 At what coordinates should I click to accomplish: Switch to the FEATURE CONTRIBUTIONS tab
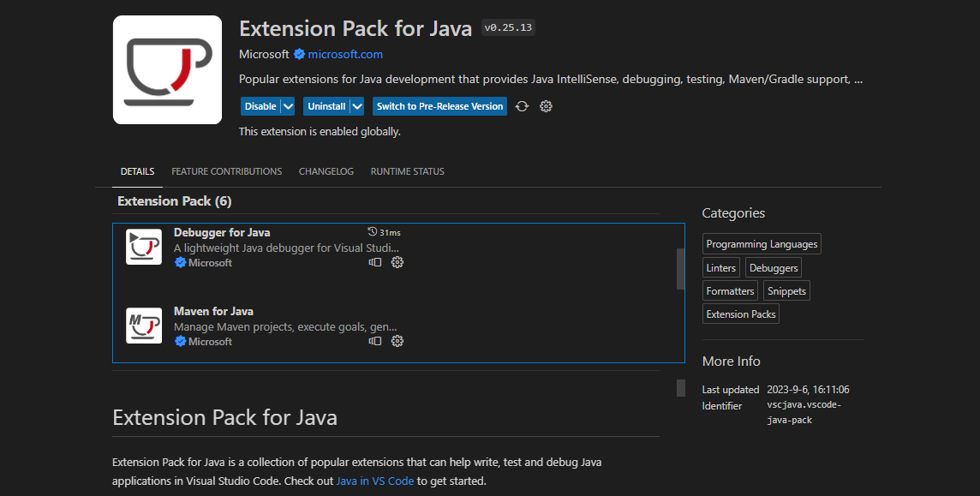tap(226, 170)
